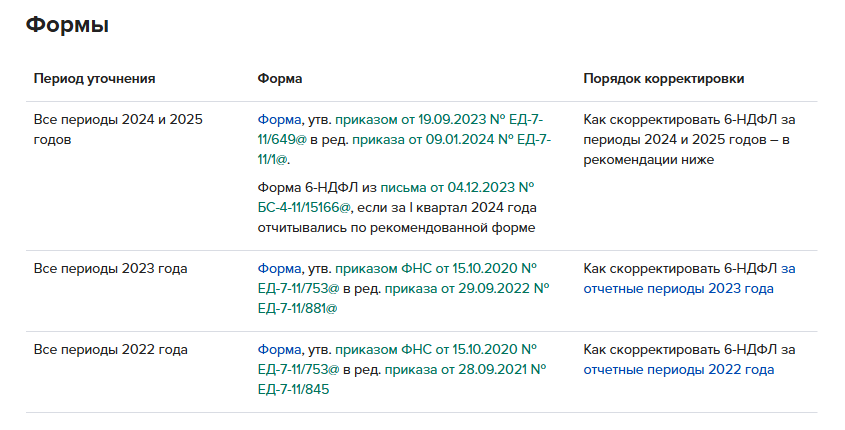Open the Форма link in the 2024–2025 row

278,119
